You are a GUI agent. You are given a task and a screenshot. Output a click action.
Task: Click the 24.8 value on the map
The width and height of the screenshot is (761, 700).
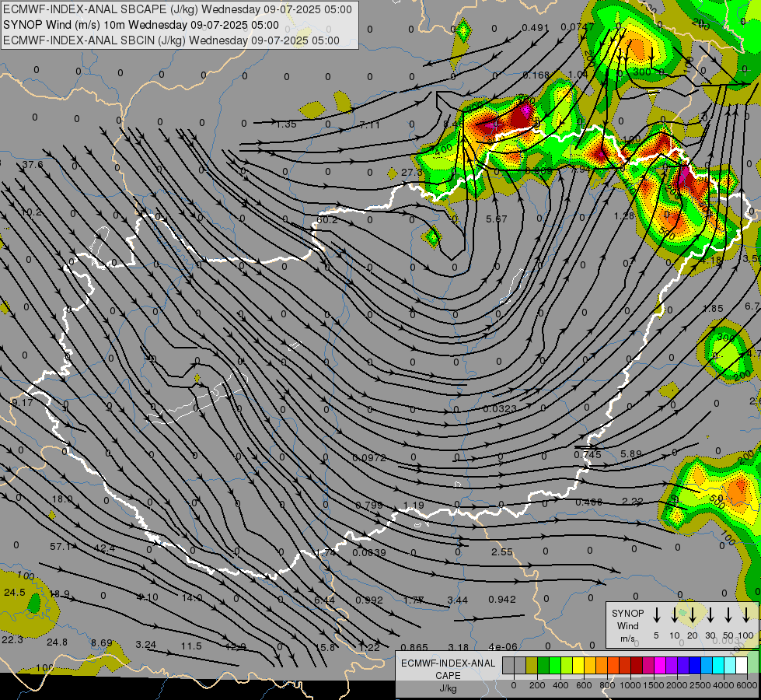57,642
